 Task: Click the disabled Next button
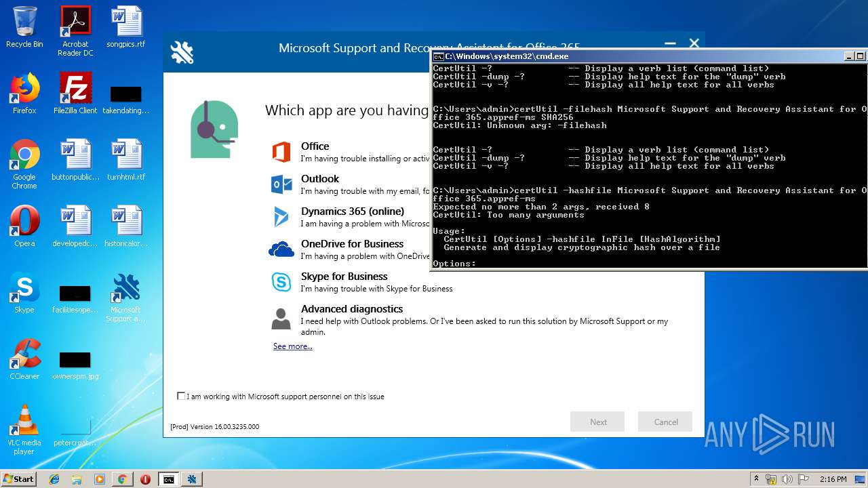597,422
